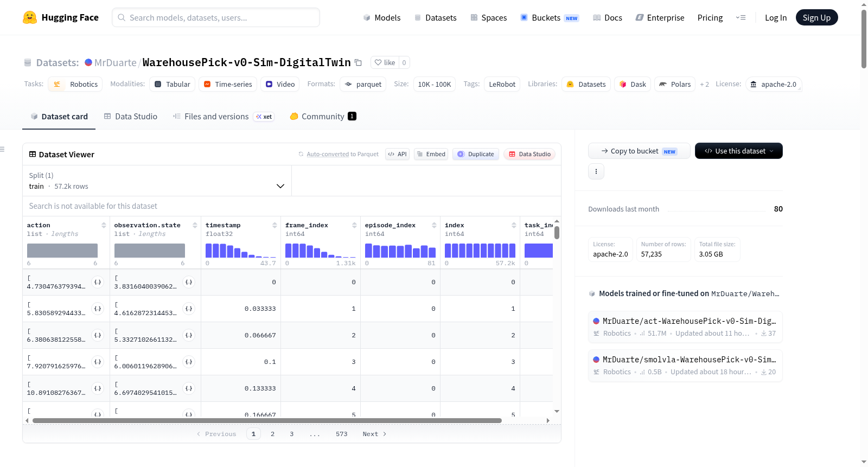The height and width of the screenshot is (467, 868).
Task: Click the index histogram range
Action: pyautogui.click(x=480, y=251)
